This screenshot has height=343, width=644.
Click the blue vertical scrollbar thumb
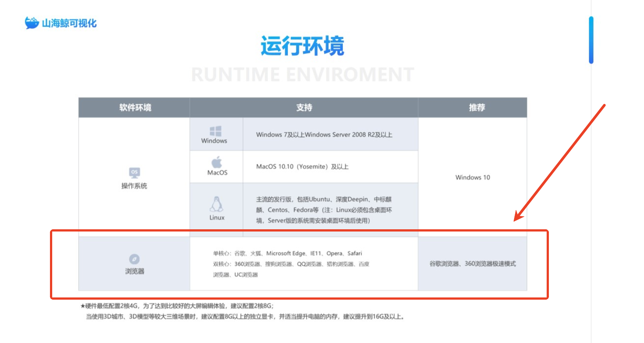click(x=591, y=40)
